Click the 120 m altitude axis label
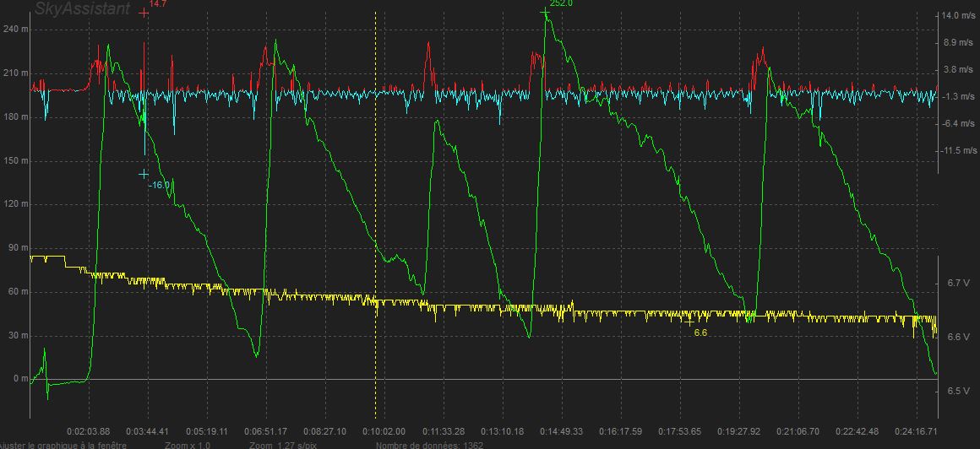The width and height of the screenshot is (980, 449). [15, 204]
